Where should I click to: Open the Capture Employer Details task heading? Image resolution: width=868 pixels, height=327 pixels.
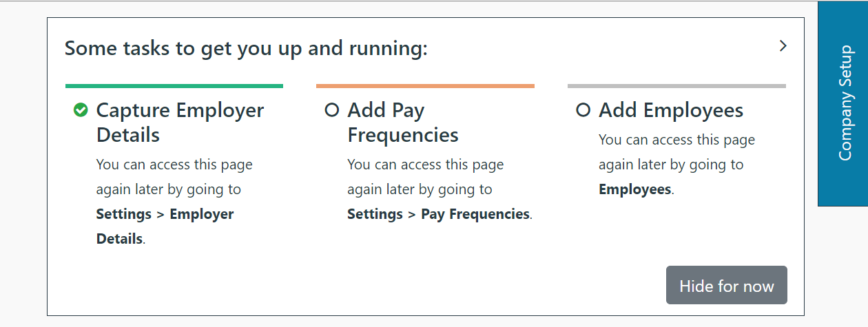(180, 123)
